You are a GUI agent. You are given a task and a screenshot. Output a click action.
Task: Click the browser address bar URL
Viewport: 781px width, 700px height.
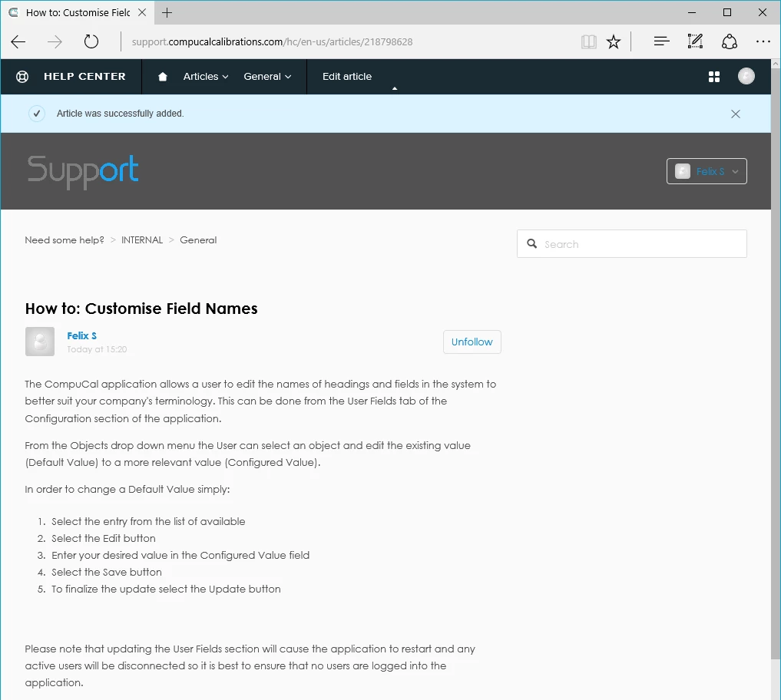click(x=272, y=41)
